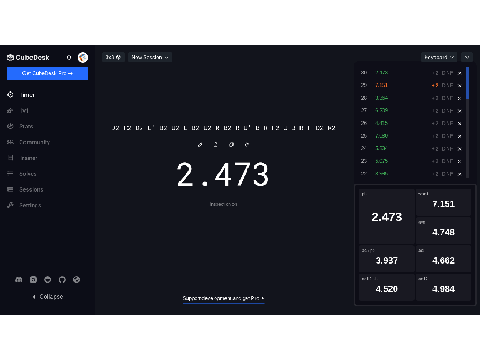
Task: Click Get CubeDesk Pro button
Action: [47, 73]
